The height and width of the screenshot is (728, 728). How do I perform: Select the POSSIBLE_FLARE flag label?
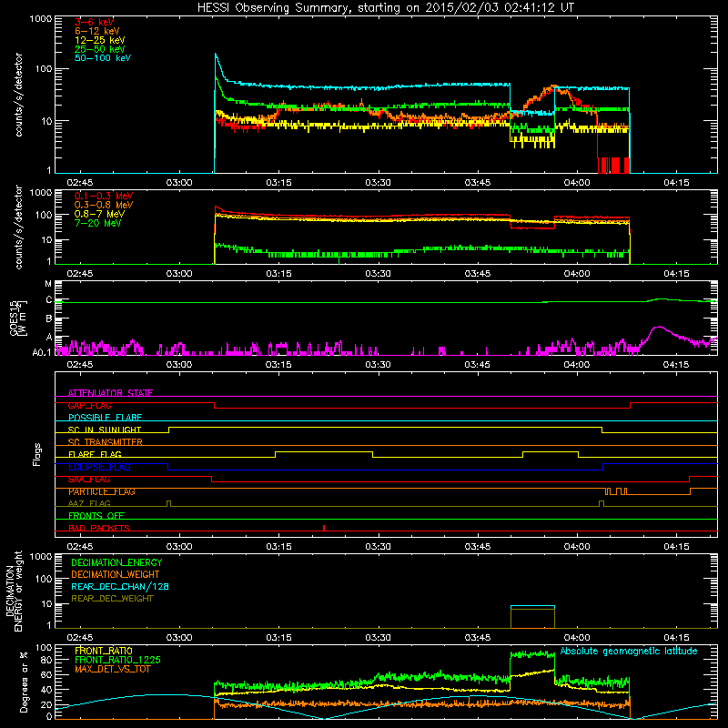click(x=105, y=418)
